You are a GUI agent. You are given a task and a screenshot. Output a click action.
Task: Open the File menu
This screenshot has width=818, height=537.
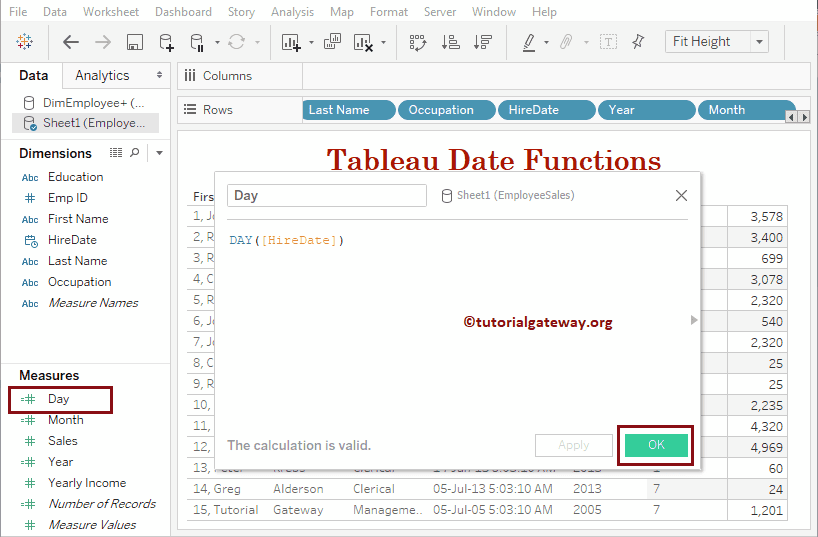point(18,11)
